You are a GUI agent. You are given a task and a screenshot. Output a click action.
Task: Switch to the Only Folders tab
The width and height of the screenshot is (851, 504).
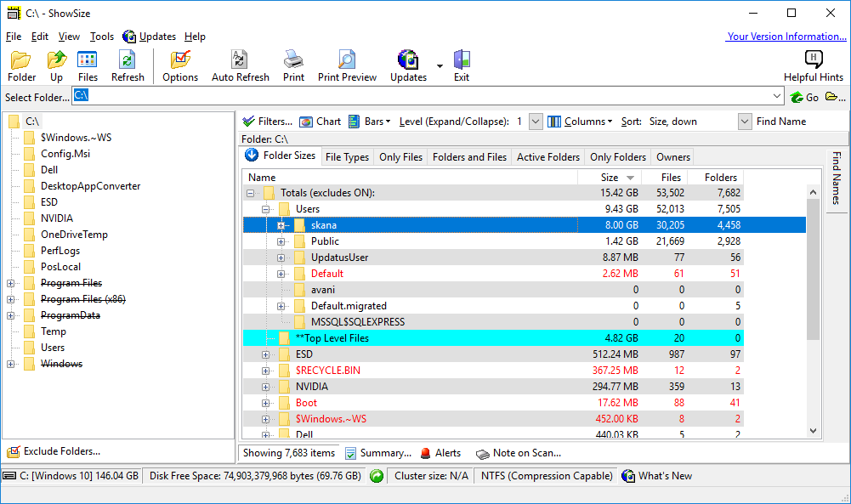pos(617,156)
